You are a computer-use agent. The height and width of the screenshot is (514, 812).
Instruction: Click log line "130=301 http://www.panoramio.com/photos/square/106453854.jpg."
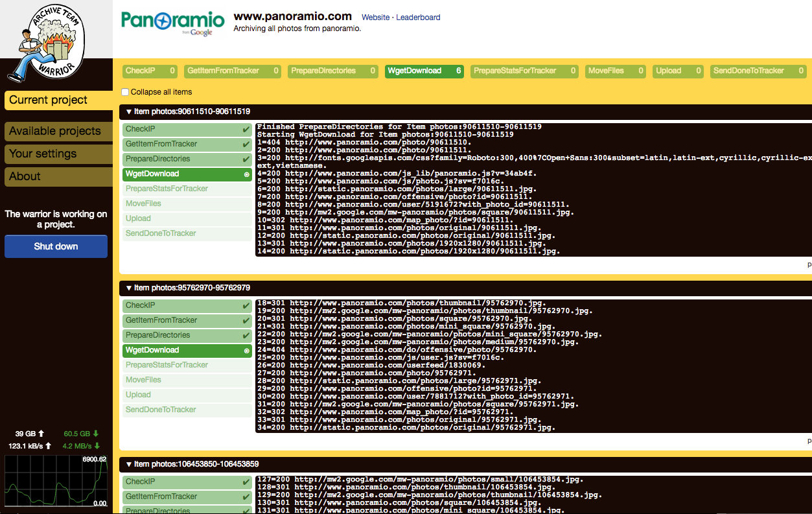pos(399,503)
